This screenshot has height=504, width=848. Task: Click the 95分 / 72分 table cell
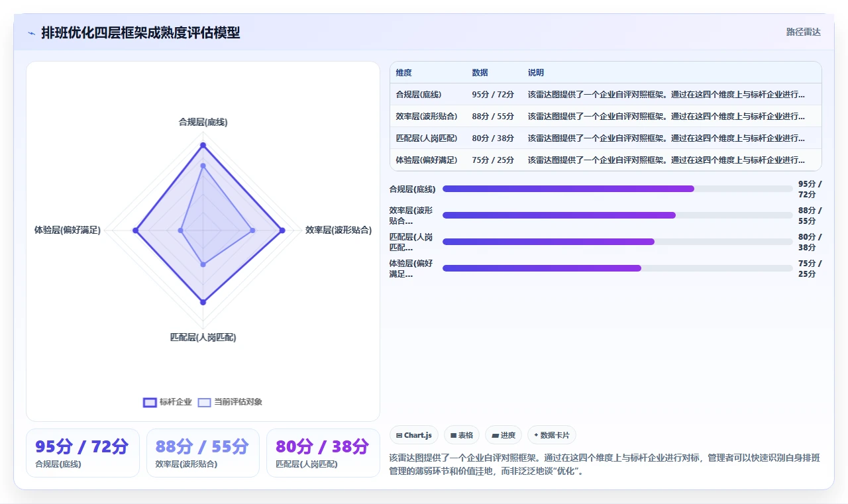point(493,95)
